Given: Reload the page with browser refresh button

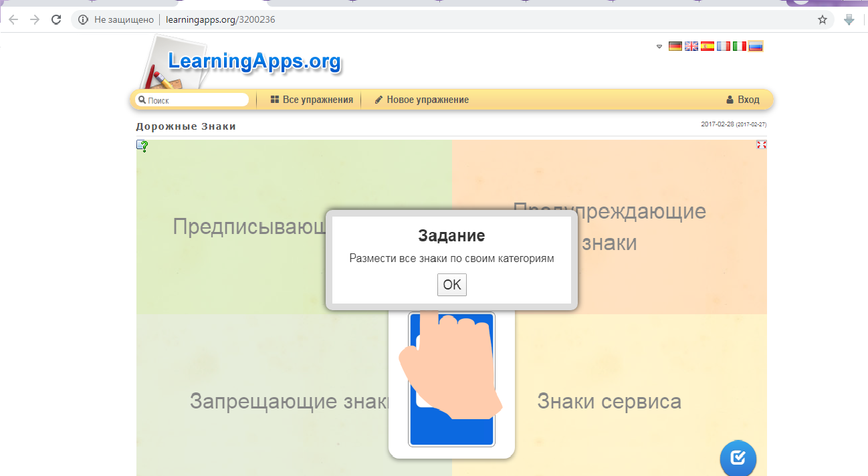Looking at the screenshot, I should pyautogui.click(x=56, y=19).
